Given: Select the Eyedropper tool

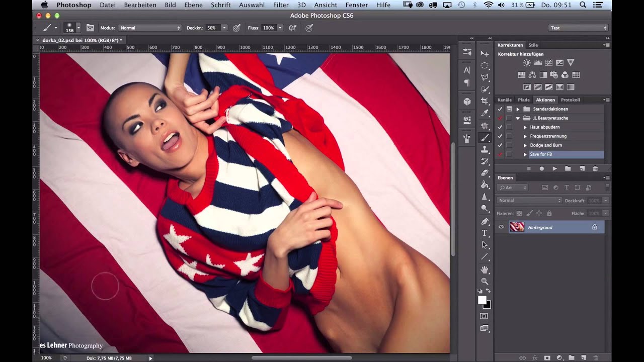Looking at the screenshot, I should [x=485, y=113].
